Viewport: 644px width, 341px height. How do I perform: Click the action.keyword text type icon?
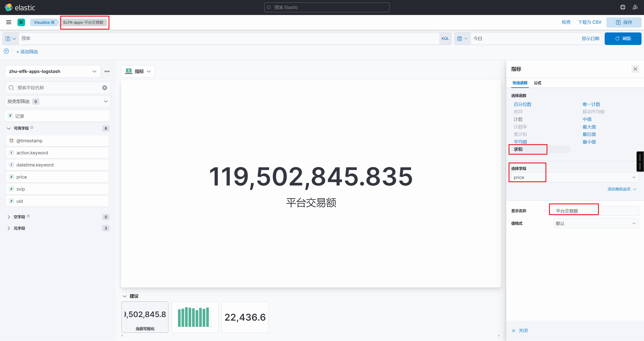[11, 153]
